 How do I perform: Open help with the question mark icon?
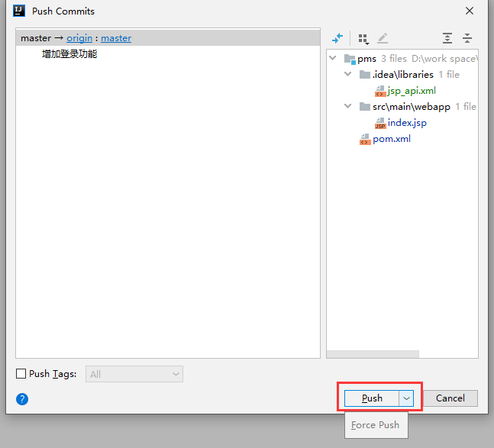point(22,399)
